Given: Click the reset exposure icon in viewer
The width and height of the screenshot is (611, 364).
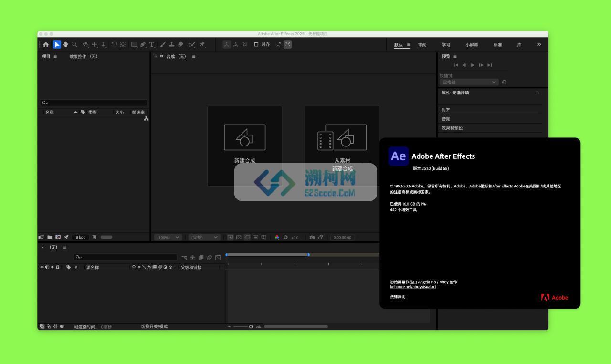Looking at the screenshot, I should [285, 237].
